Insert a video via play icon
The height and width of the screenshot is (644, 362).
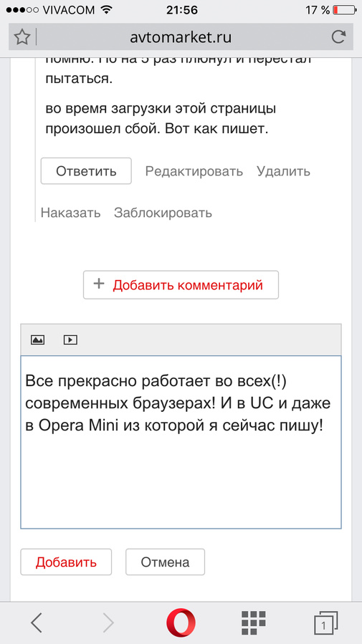click(x=71, y=340)
